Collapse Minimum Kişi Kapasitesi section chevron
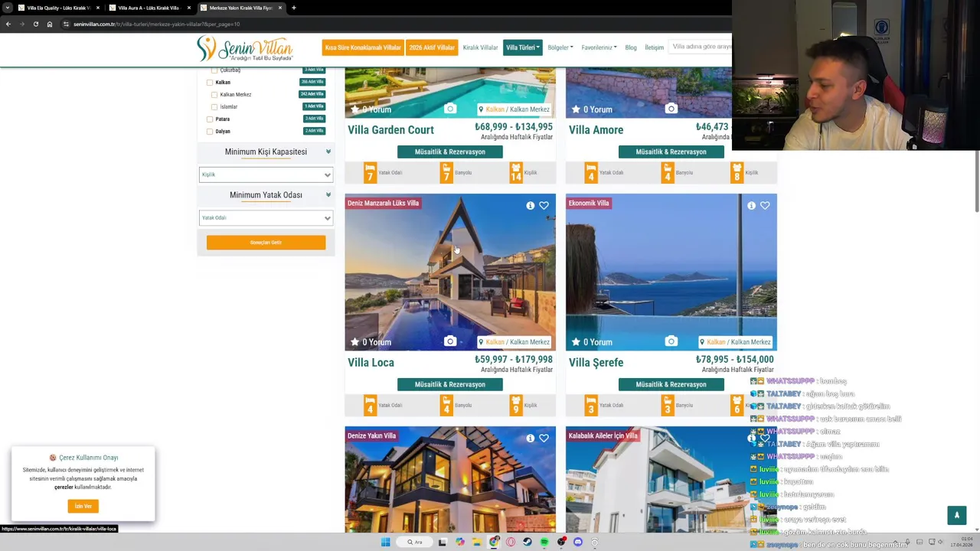The height and width of the screenshot is (551, 980). click(328, 152)
